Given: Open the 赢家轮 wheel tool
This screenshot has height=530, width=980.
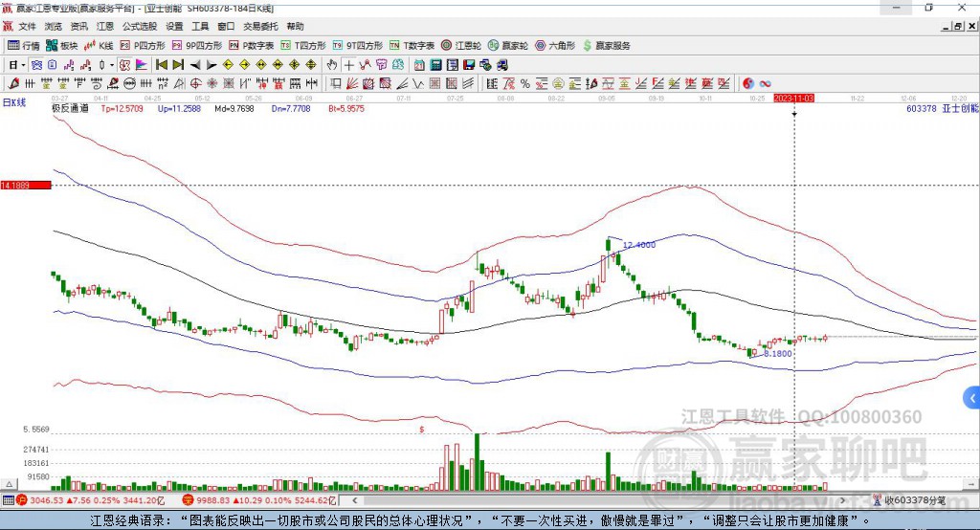Looking at the screenshot, I should point(508,46).
